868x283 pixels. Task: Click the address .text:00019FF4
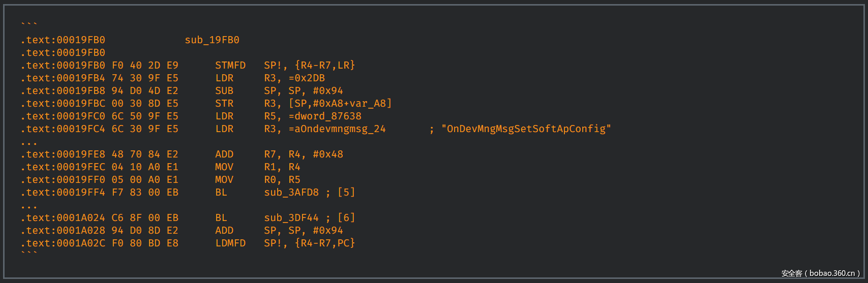(x=63, y=193)
